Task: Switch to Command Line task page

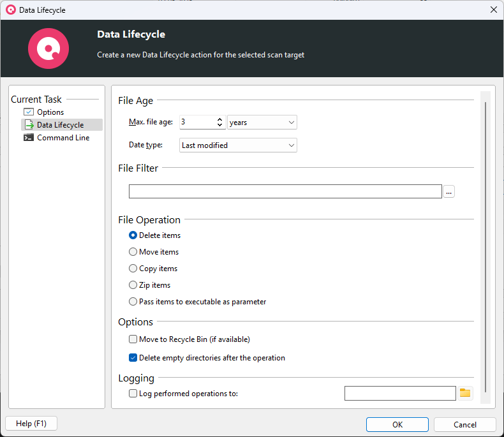Action: 63,138
